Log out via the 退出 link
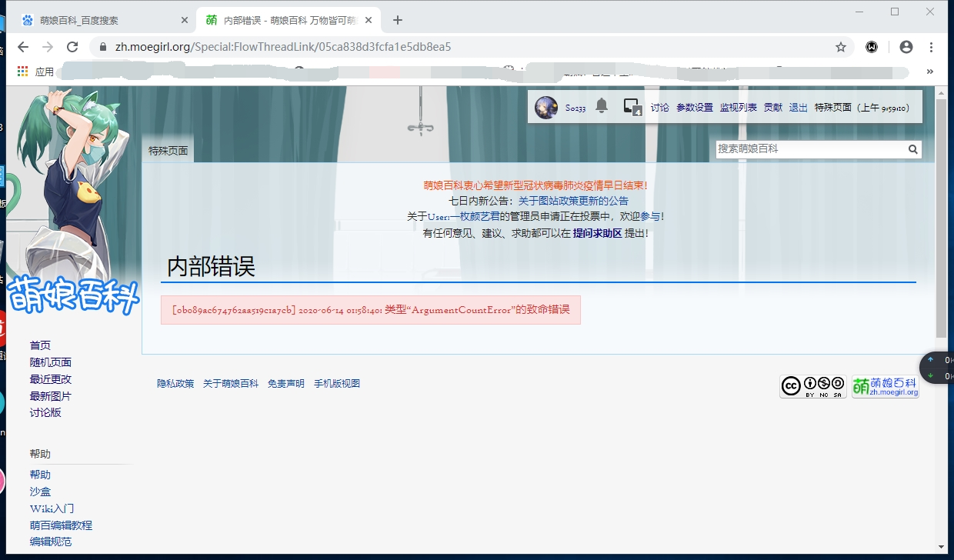 coord(797,108)
